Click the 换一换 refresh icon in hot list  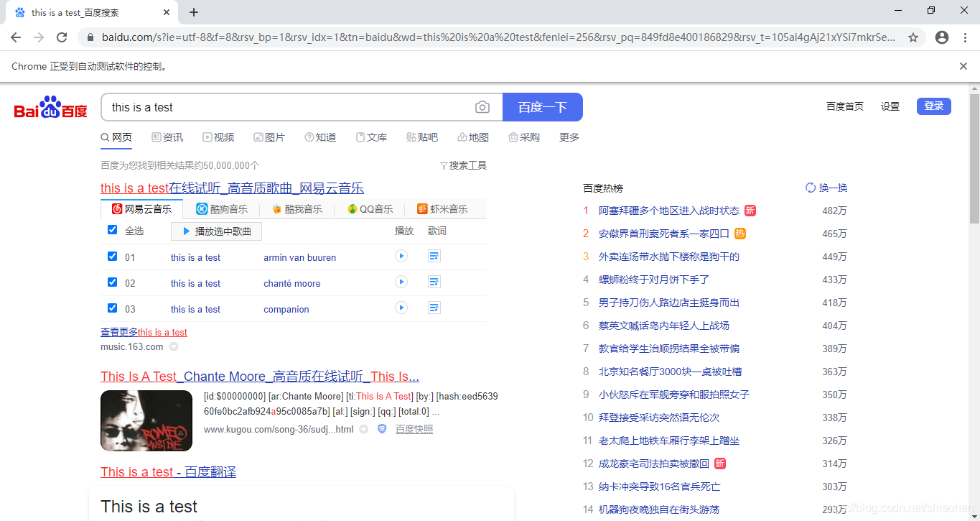click(811, 188)
